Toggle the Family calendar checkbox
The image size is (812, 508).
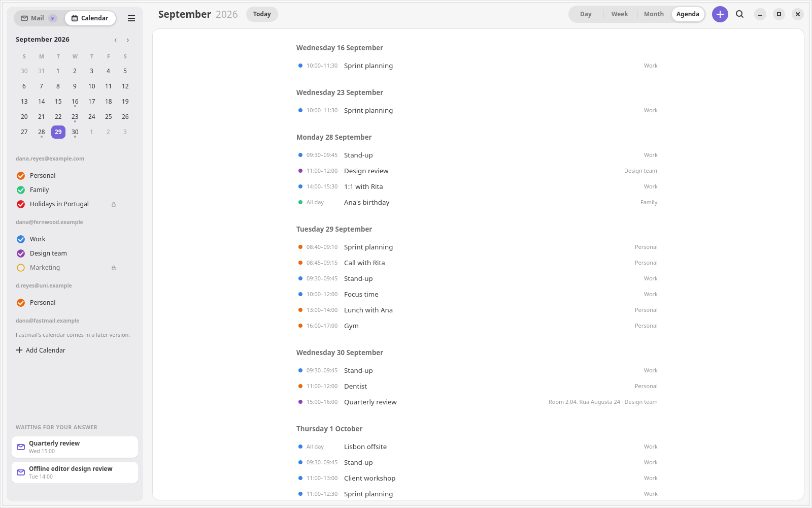(x=21, y=190)
